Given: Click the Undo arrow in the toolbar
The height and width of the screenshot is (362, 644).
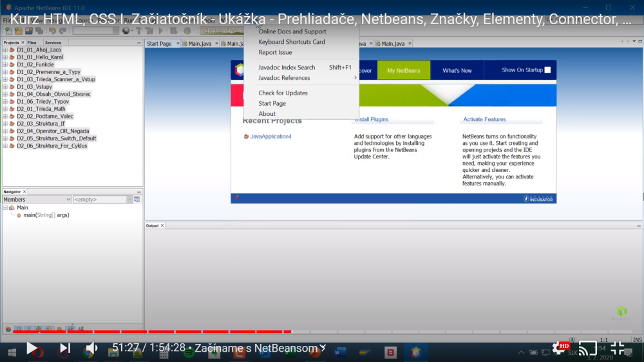Looking at the screenshot, I should [52, 30].
